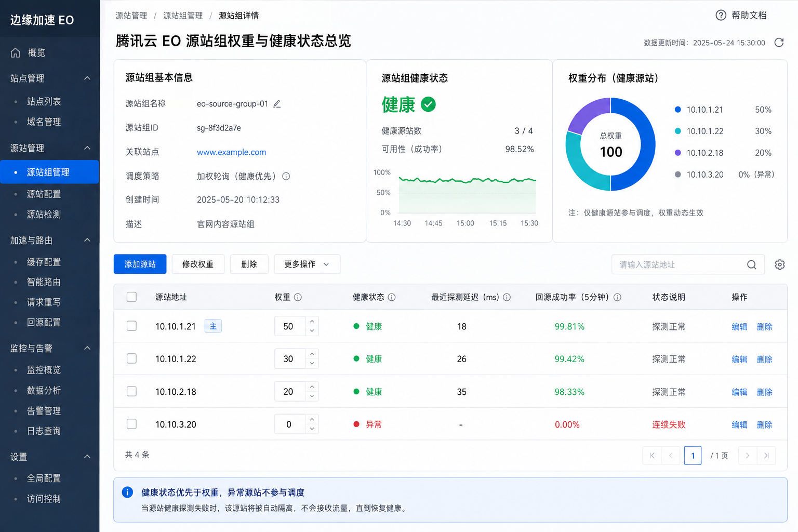798x532 pixels.
Task: Click 编辑 for 10.10.2.18
Action: point(739,392)
